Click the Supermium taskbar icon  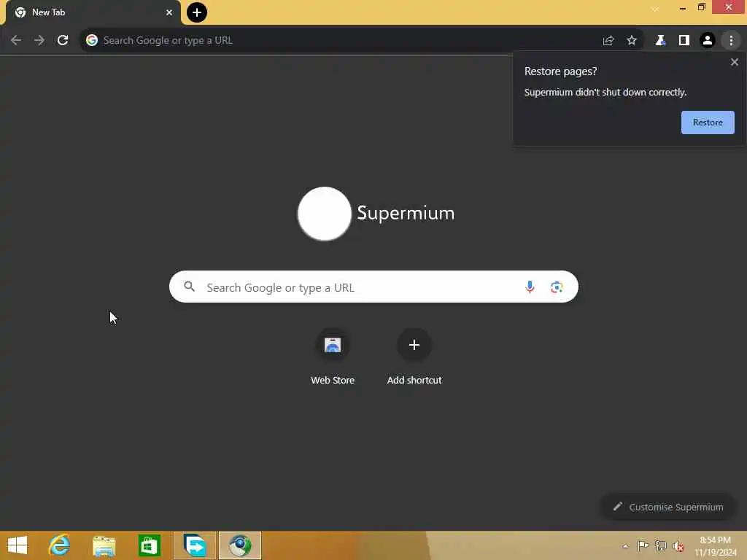(240, 545)
